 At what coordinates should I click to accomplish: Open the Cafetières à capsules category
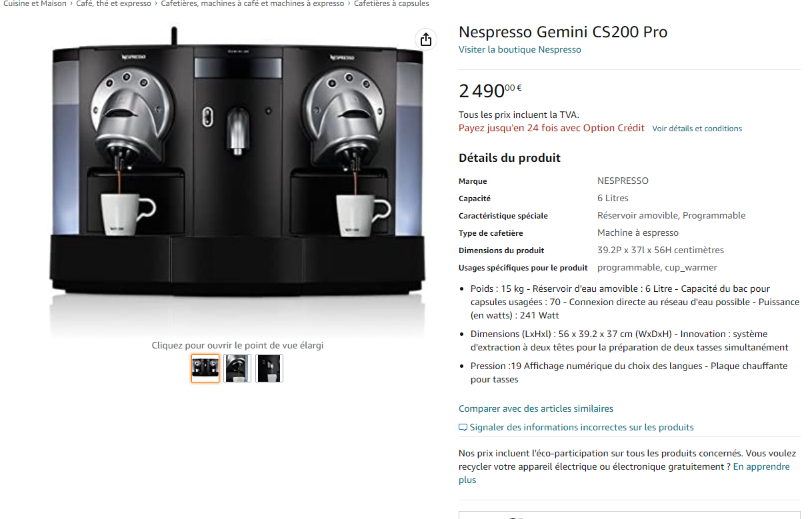pos(391,4)
